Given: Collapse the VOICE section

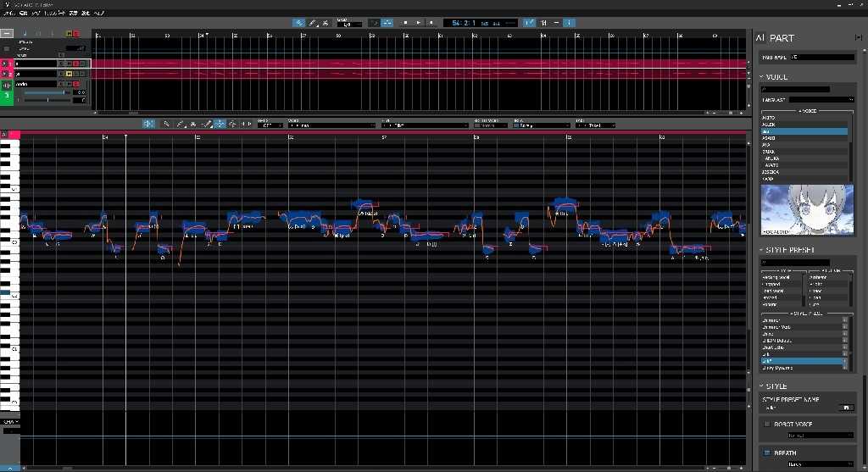Looking at the screenshot, I should tap(762, 76).
